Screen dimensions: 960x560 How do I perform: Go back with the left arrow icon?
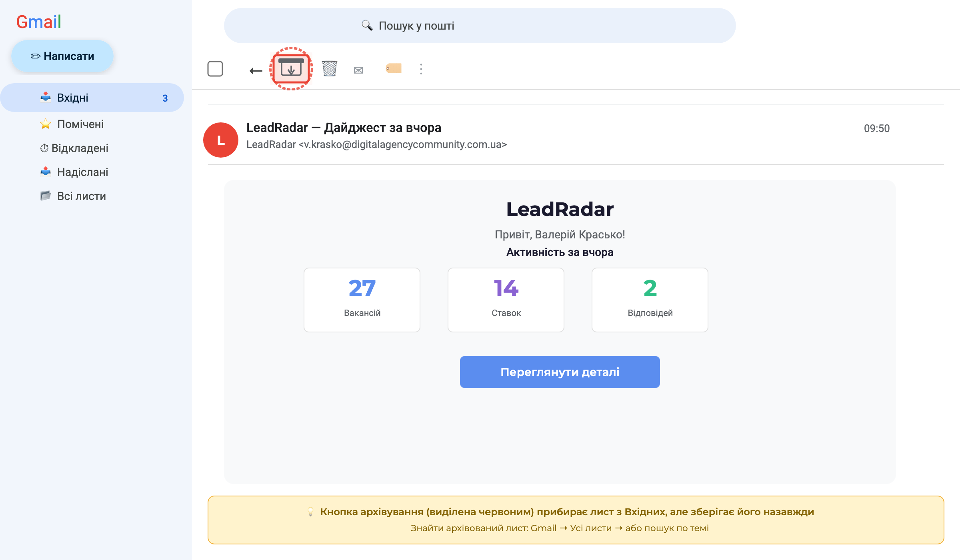click(x=256, y=70)
